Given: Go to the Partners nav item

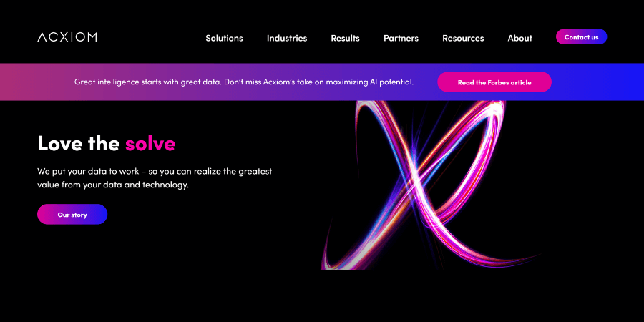Looking at the screenshot, I should 401,38.
